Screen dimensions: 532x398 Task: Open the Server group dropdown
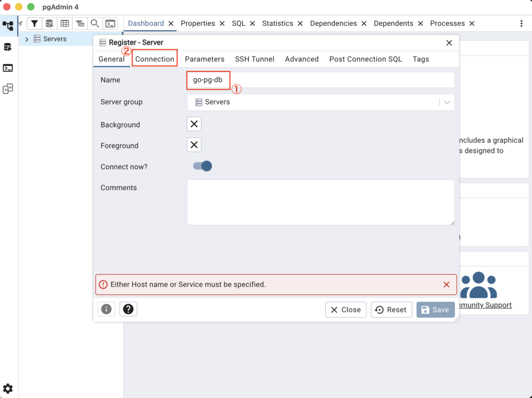pyautogui.click(x=447, y=102)
